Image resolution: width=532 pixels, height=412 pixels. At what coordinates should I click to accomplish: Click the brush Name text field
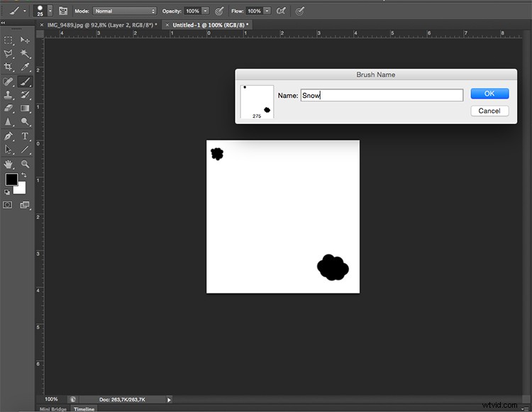(382, 95)
